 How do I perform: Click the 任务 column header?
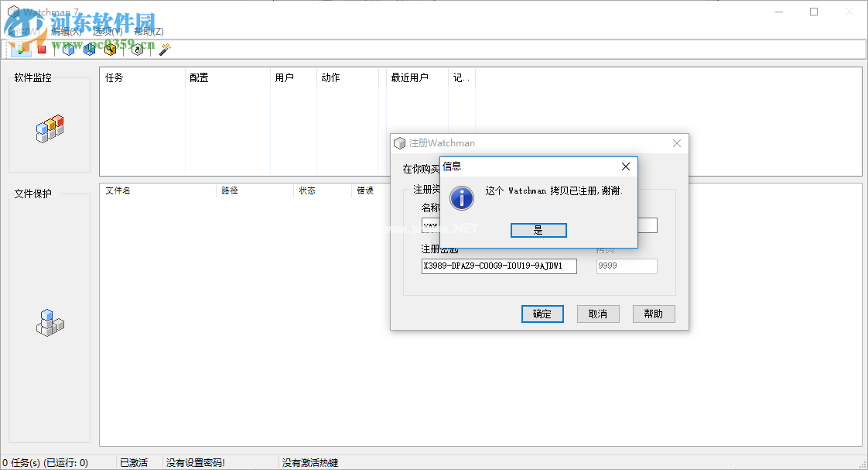coord(114,78)
